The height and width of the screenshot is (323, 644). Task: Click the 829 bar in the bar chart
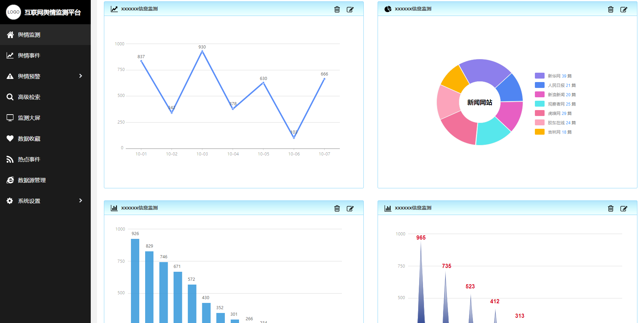click(149, 287)
